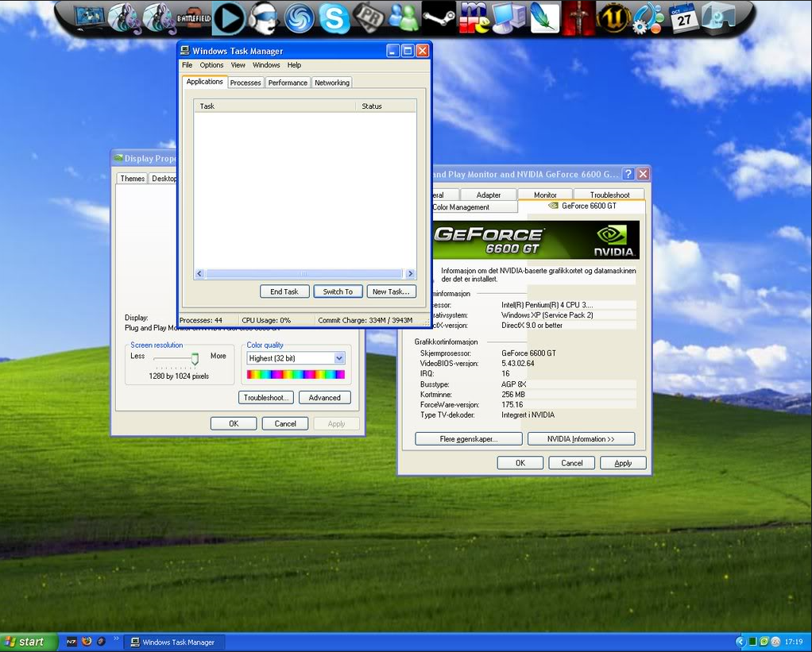Expand quick launch overflow chevron

116,638
